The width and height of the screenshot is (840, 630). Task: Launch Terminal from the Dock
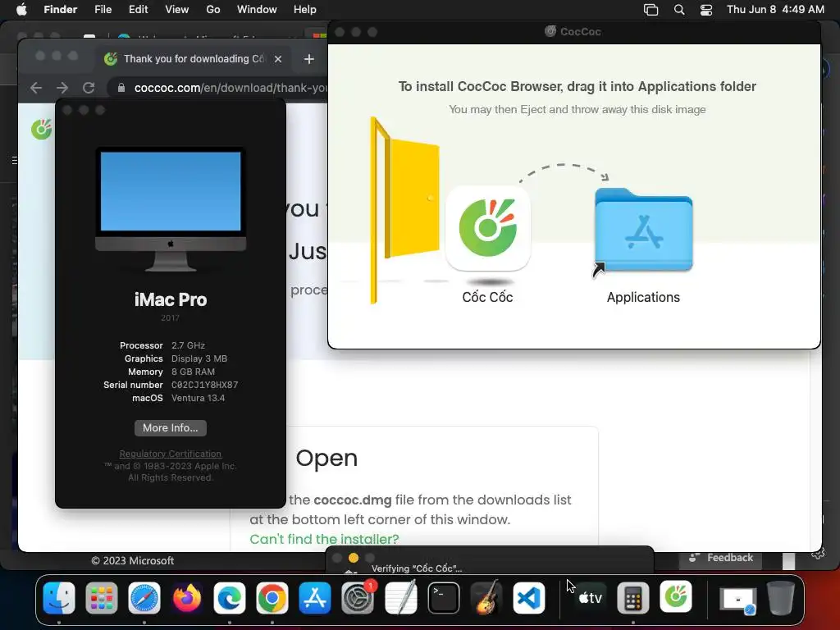444,597
